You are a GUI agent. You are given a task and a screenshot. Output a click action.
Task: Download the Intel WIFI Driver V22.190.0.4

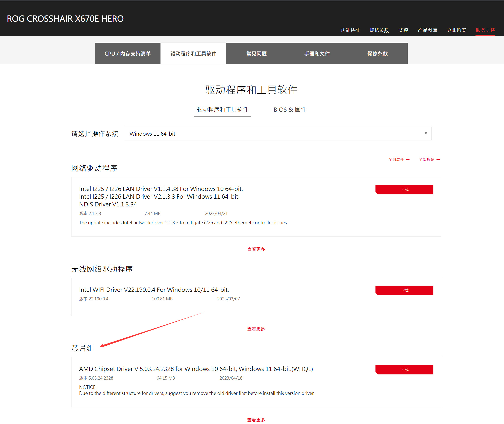pos(404,290)
